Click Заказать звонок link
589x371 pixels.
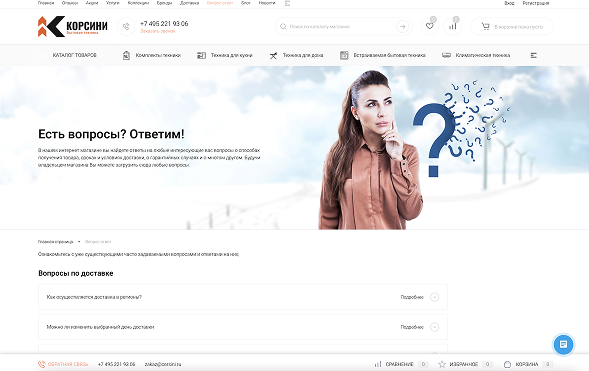point(158,31)
